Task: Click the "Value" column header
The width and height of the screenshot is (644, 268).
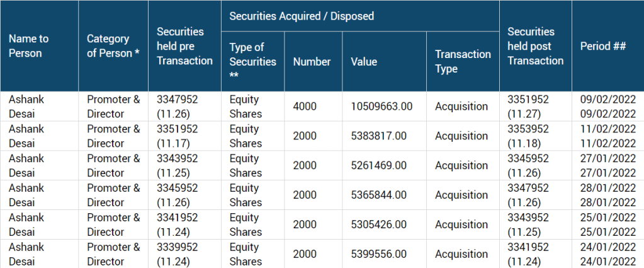Action: (364, 61)
